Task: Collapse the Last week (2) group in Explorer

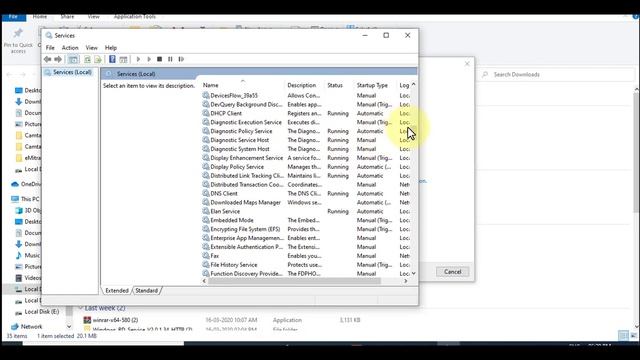Action: tap(81, 308)
